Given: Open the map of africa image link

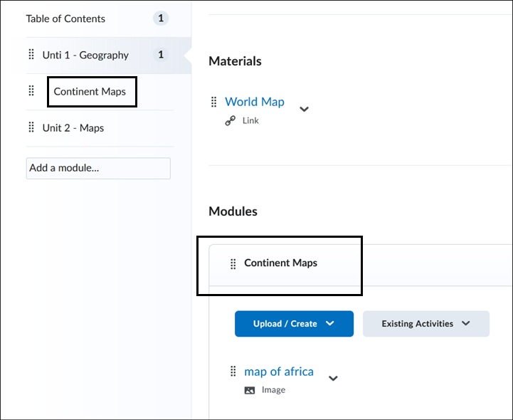Looking at the screenshot, I should [x=278, y=372].
